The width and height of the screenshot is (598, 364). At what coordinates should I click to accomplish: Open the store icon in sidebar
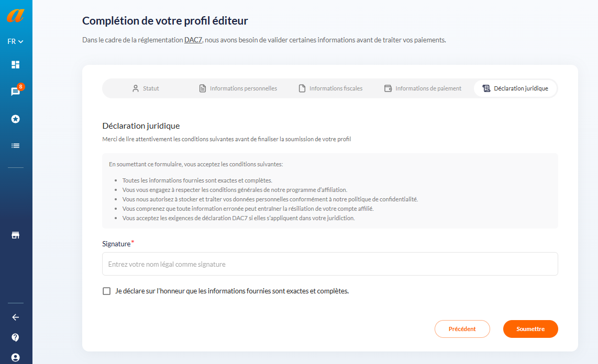pyautogui.click(x=15, y=235)
